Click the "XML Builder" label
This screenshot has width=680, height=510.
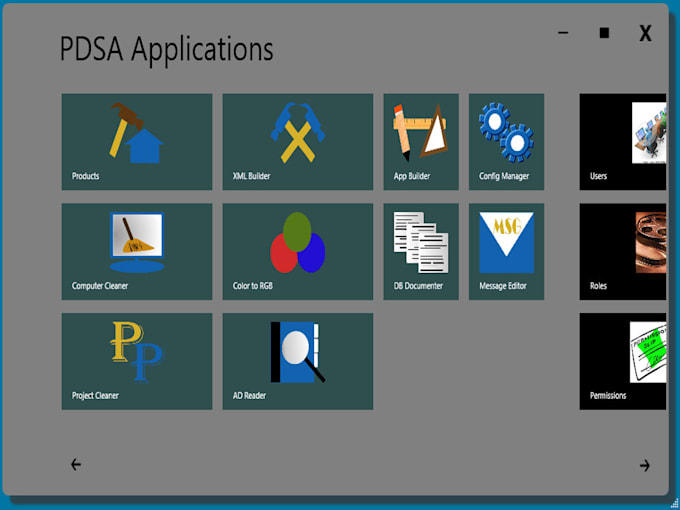point(252,176)
